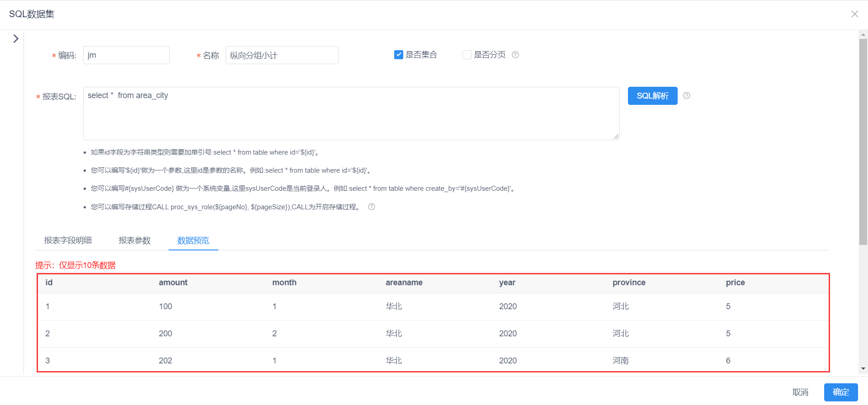Click hint line about sysUserCode system variable
The height and width of the screenshot is (405, 868).
point(304,188)
